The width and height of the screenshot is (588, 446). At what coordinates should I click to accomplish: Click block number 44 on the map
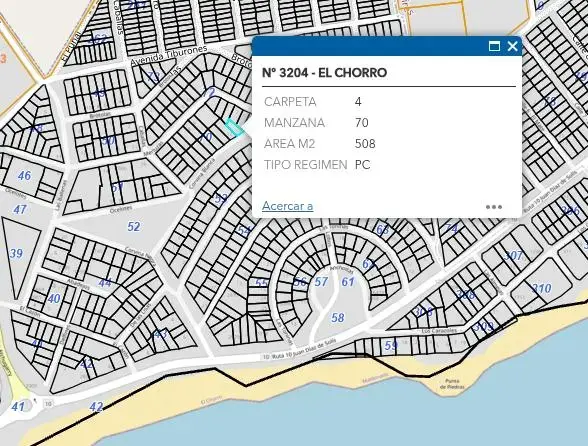(x=105, y=283)
